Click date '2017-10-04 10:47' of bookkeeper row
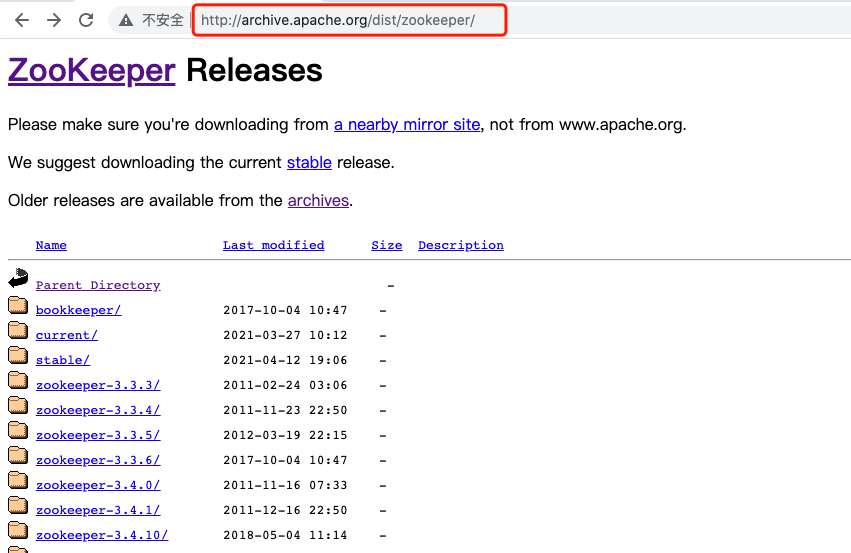This screenshot has width=851, height=553. point(285,310)
